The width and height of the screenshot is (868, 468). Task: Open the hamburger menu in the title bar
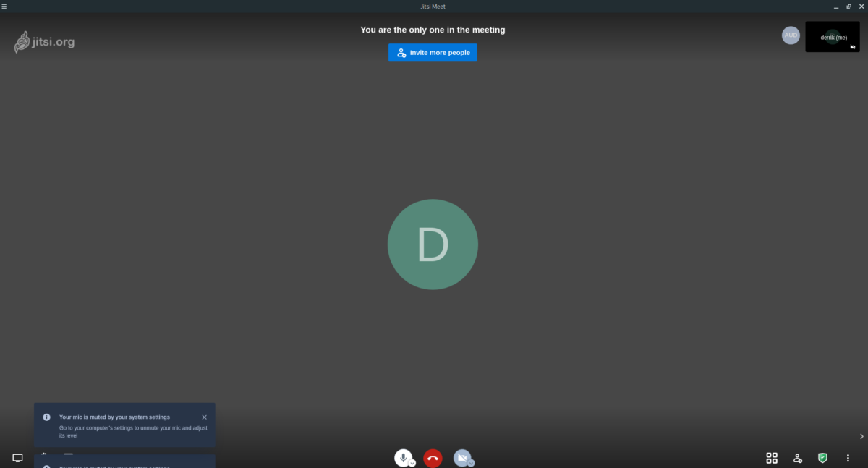coord(4,6)
